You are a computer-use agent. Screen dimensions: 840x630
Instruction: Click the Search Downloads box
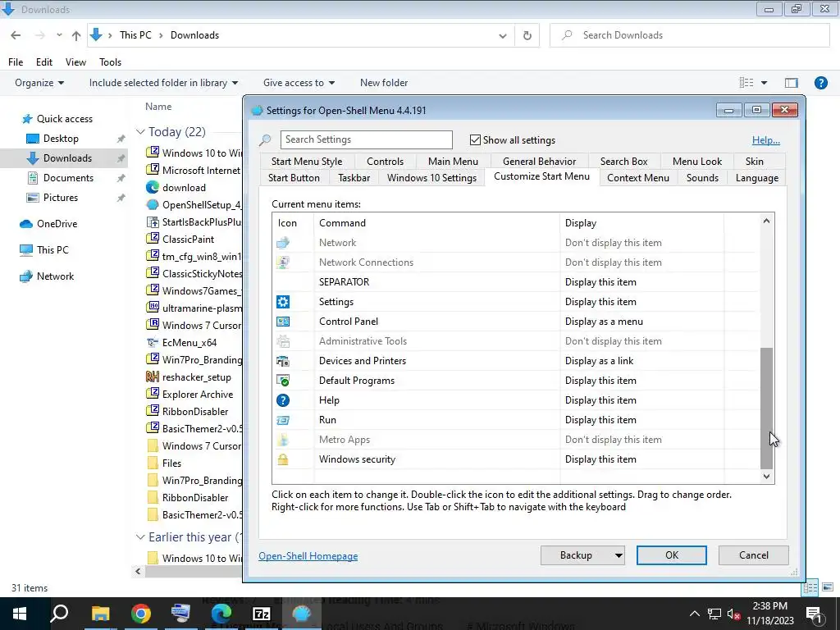click(x=689, y=35)
